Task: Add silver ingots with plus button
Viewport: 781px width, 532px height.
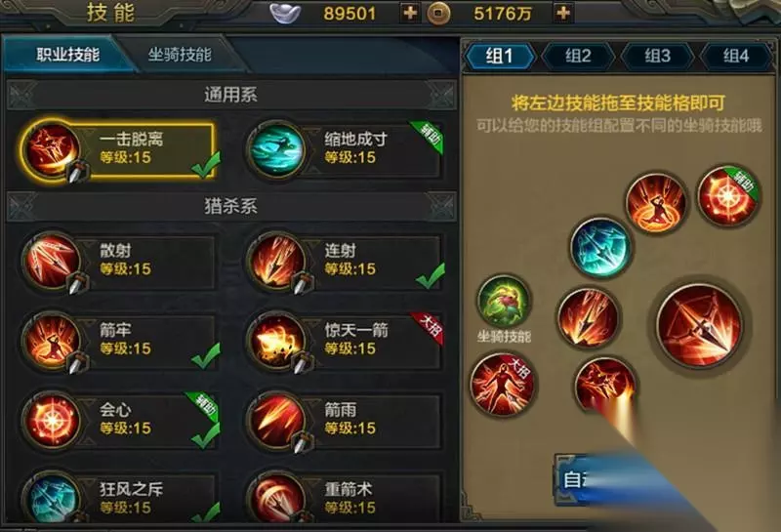Action: click(410, 13)
